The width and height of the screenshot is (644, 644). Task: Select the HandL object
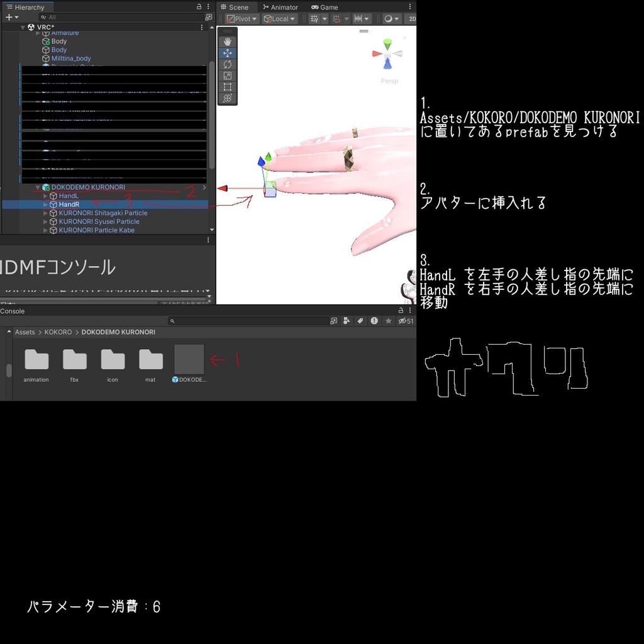coord(68,196)
